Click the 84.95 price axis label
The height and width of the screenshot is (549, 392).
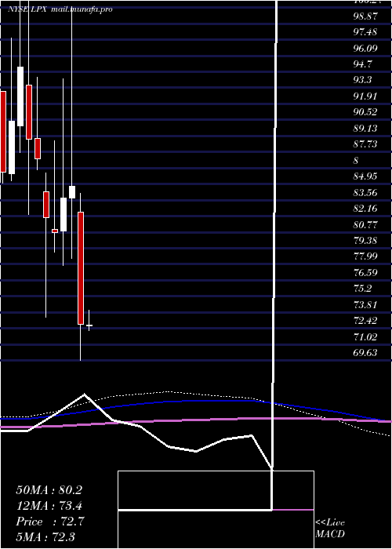click(x=365, y=176)
